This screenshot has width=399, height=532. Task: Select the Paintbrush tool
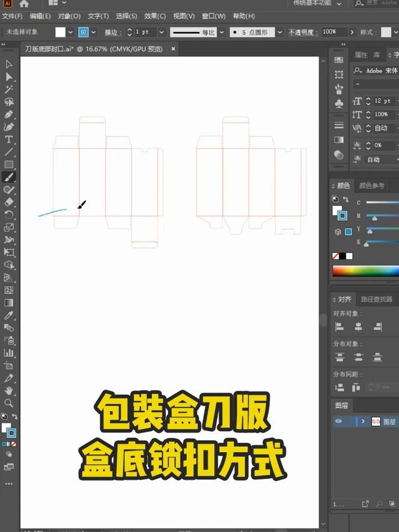click(x=9, y=177)
